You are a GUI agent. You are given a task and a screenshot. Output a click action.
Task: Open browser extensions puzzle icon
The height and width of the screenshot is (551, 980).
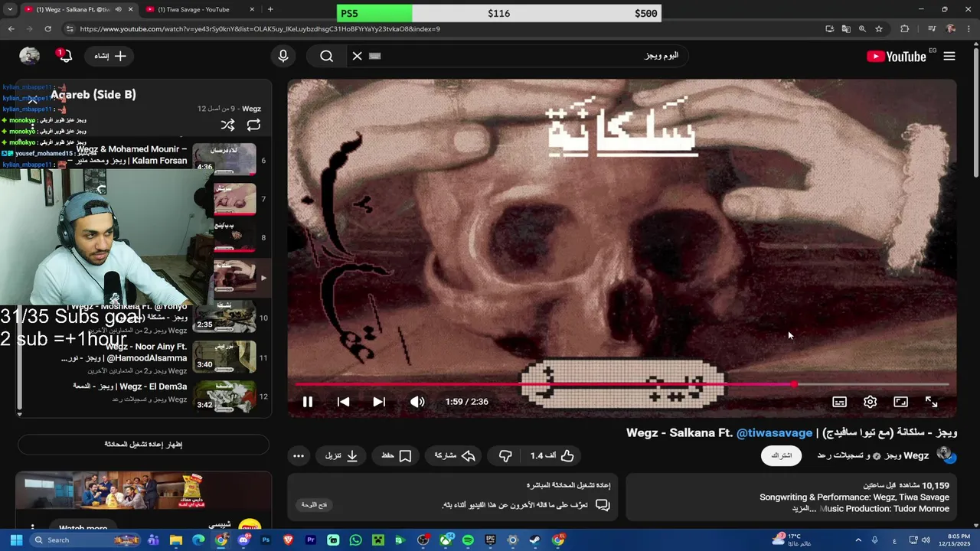(905, 29)
